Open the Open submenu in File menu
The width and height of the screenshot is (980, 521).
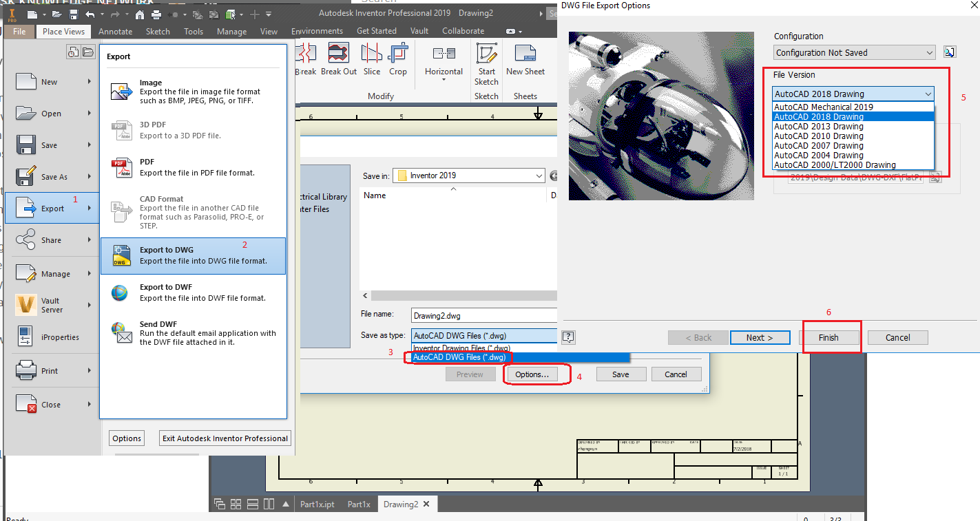click(x=52, y=114)
